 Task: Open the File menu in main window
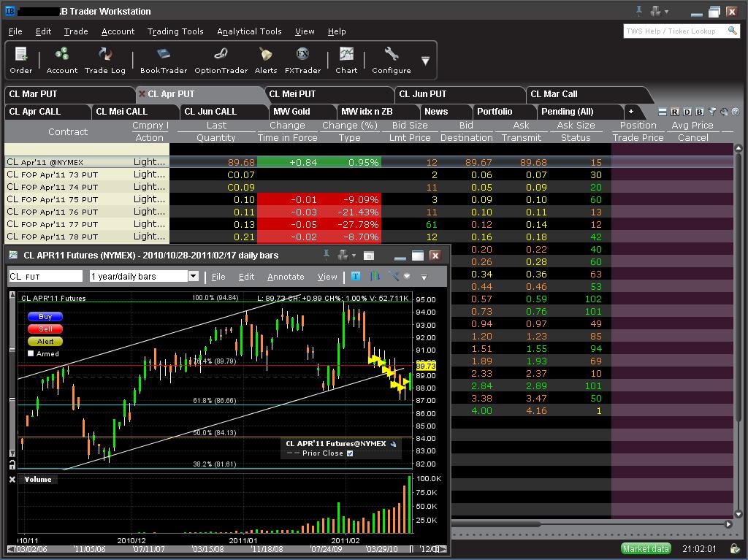(x=15, y=31)
